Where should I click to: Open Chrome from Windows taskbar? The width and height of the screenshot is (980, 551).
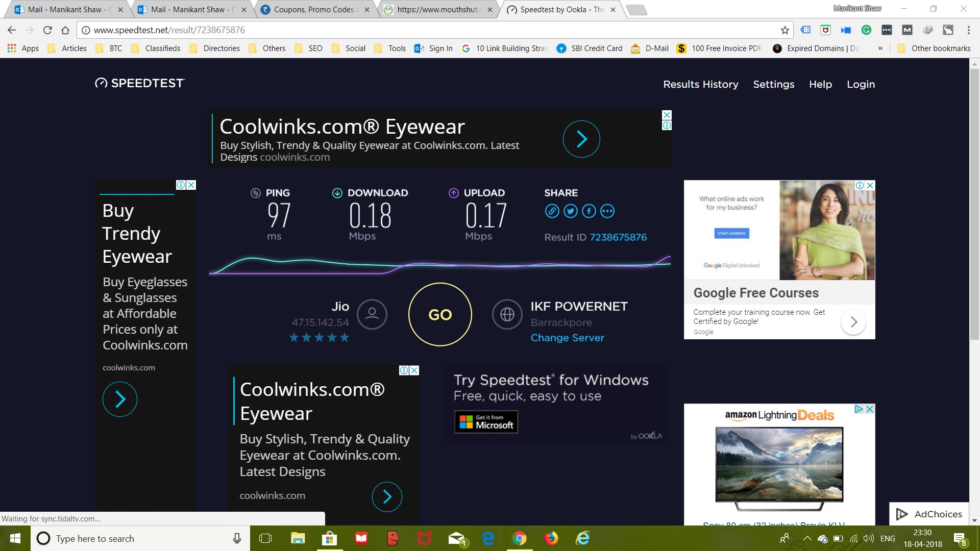[519, 538]
